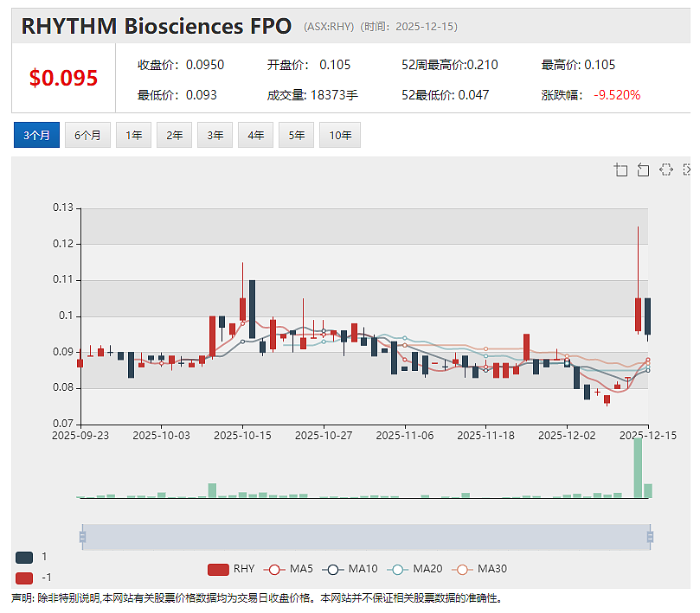
Task: Toggle MA30 legend entry
Action: tap(479, 569)
